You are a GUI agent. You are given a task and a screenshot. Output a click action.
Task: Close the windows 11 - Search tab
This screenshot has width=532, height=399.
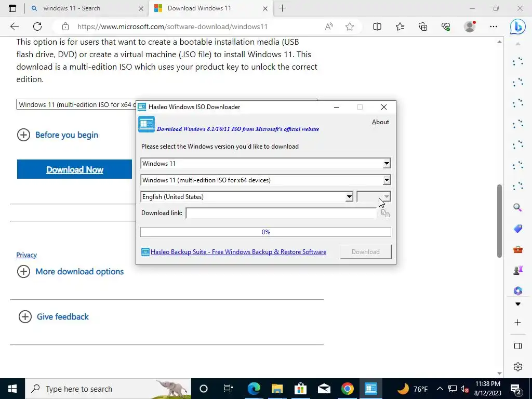[x=141, y=8]
